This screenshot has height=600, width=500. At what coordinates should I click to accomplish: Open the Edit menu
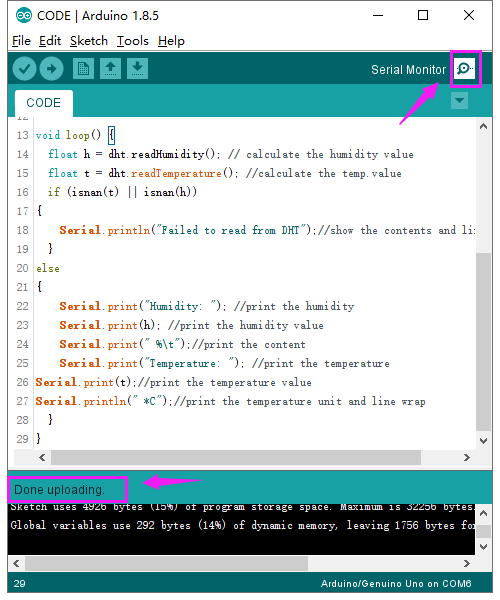[50, 41]
